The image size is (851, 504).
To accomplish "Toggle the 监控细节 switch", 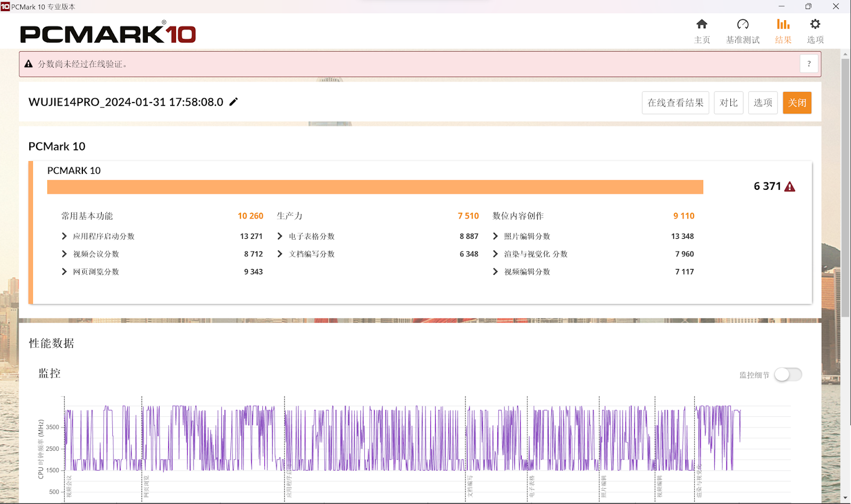I will pos(788,375).
